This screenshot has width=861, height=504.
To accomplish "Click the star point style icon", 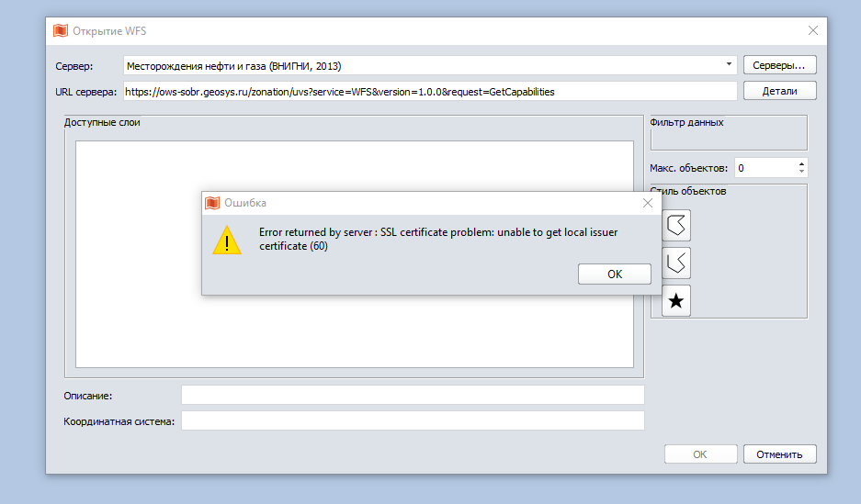I will (x=676, y=301).
